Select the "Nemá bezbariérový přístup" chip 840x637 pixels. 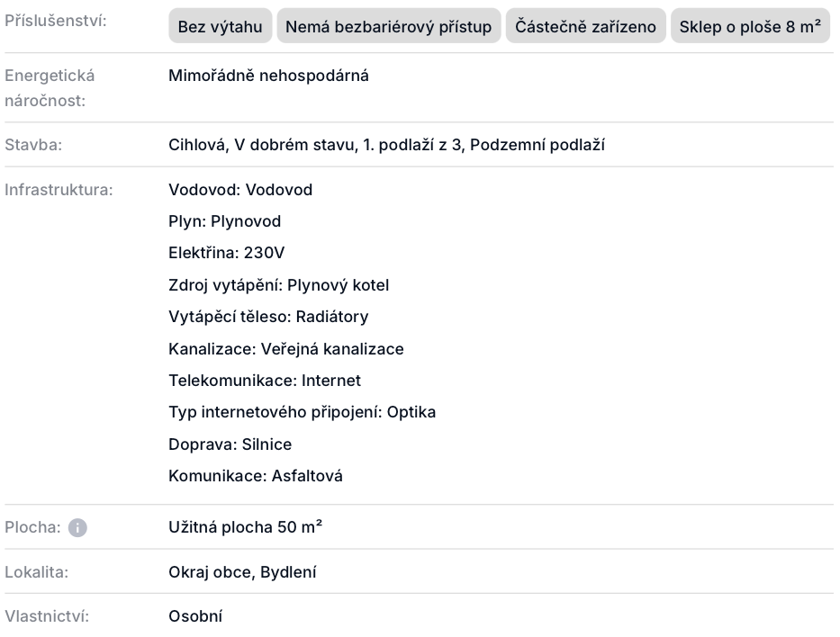click(389, 27)
